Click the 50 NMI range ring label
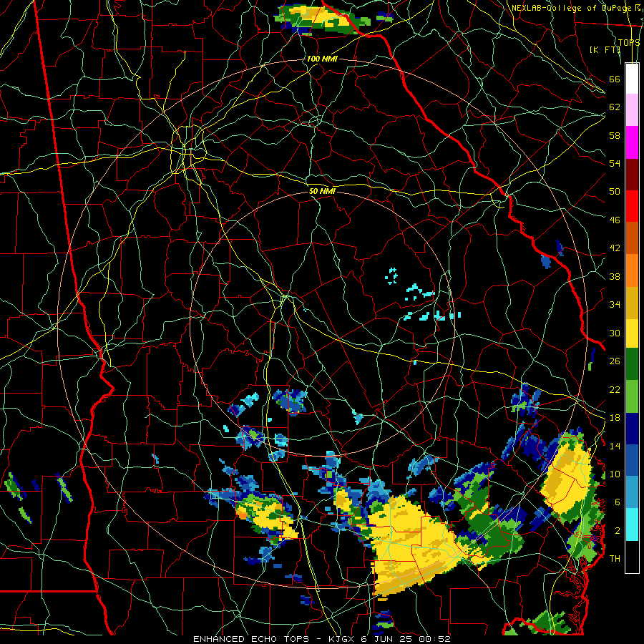 pos(322,191)
